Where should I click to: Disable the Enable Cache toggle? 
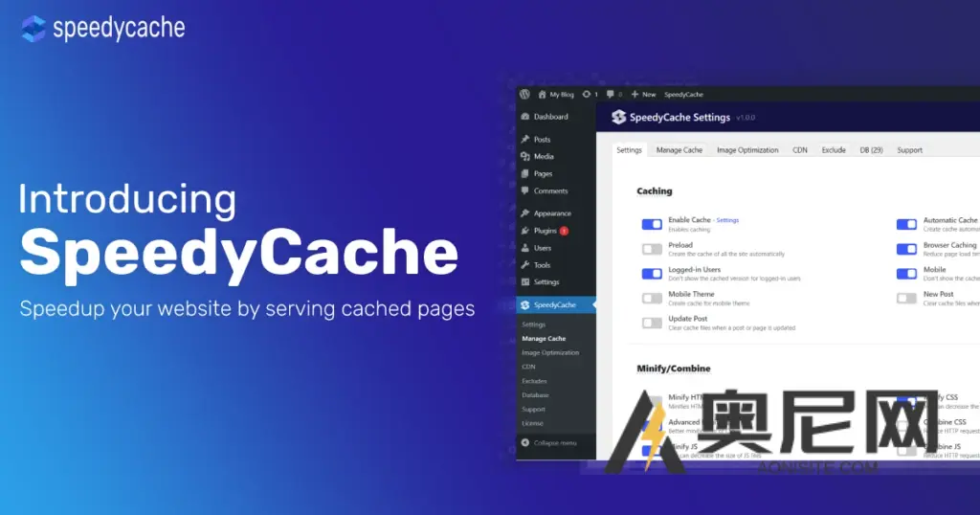652,224
